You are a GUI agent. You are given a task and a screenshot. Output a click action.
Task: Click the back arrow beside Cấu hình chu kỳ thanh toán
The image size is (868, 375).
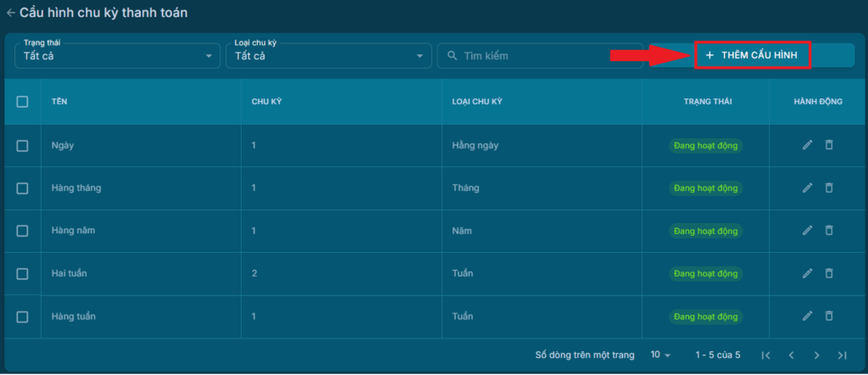pyautogui.click(x=10, y=13)
